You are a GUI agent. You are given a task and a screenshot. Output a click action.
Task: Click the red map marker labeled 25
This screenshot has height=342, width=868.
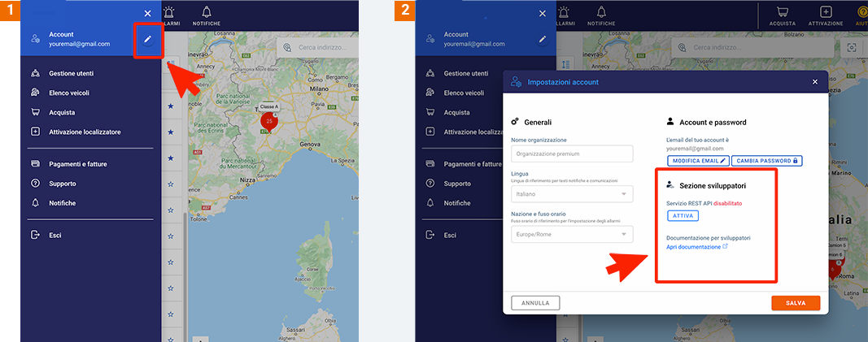(x=268, y=122)
